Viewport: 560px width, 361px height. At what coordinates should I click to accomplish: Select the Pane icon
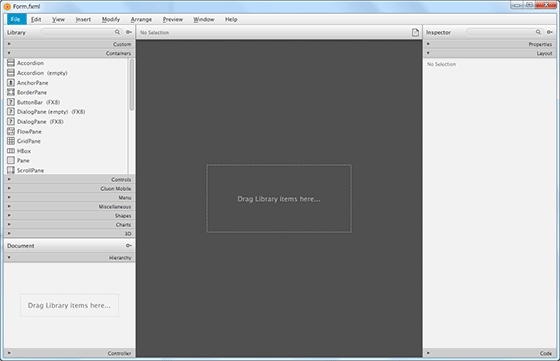click(x=11, y=160)
